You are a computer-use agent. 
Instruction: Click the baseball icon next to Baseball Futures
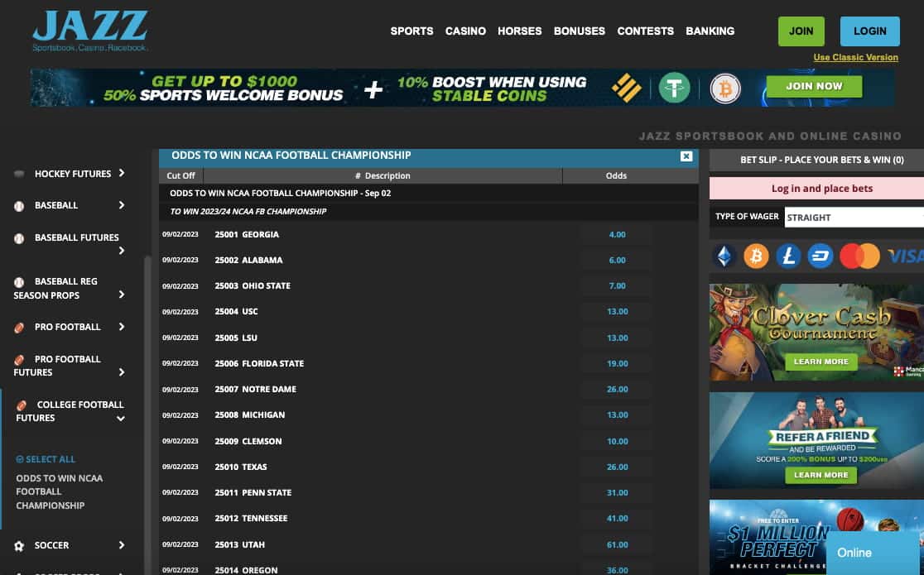(19, 238)
